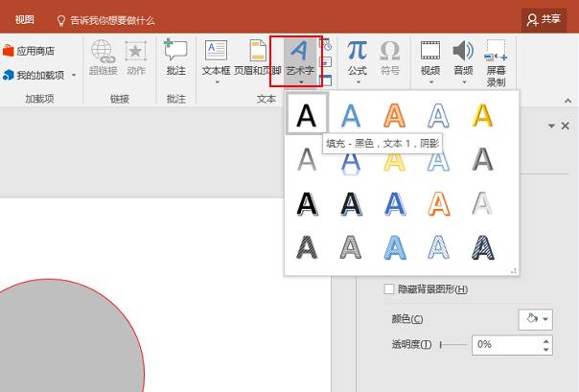Click the 共享 share button
The width and height of the screenshot is (579, 392).
click(x=544, y=19)
